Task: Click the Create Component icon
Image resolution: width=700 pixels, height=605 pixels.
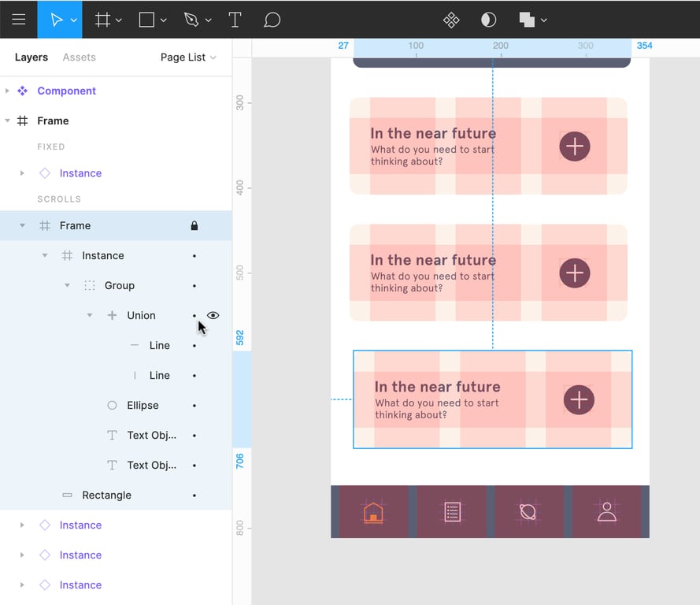Action: pyautogui.click(x=451, y=20)
